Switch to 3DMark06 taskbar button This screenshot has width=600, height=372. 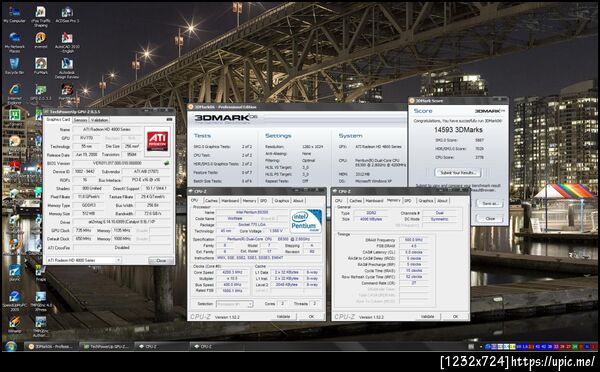(x=51, y=346)
